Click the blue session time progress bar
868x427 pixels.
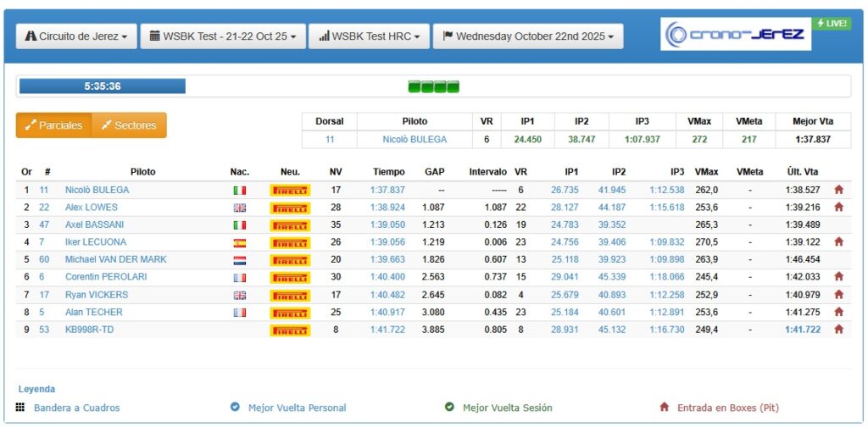coord(102,86)
